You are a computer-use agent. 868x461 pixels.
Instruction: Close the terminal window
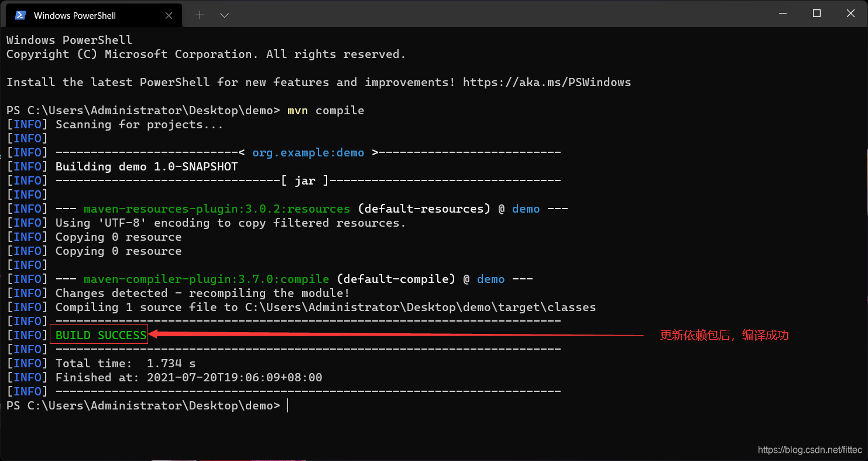pos(850,13)
